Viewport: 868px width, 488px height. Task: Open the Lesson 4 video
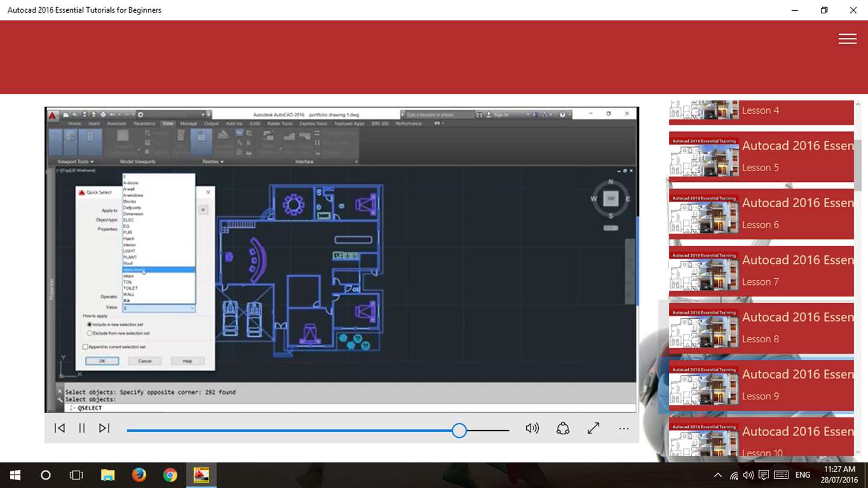[761, 112]
